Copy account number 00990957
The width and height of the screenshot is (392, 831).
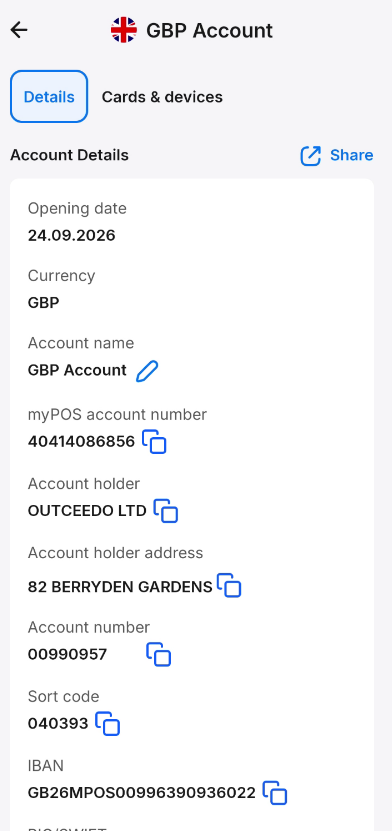[x=158, y=654]
